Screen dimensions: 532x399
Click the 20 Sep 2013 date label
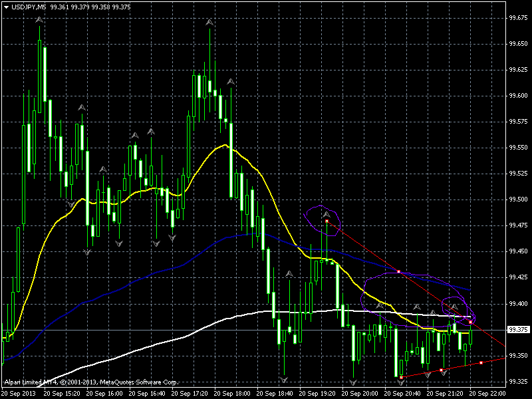pyautogui.click(x=19, y=394)
